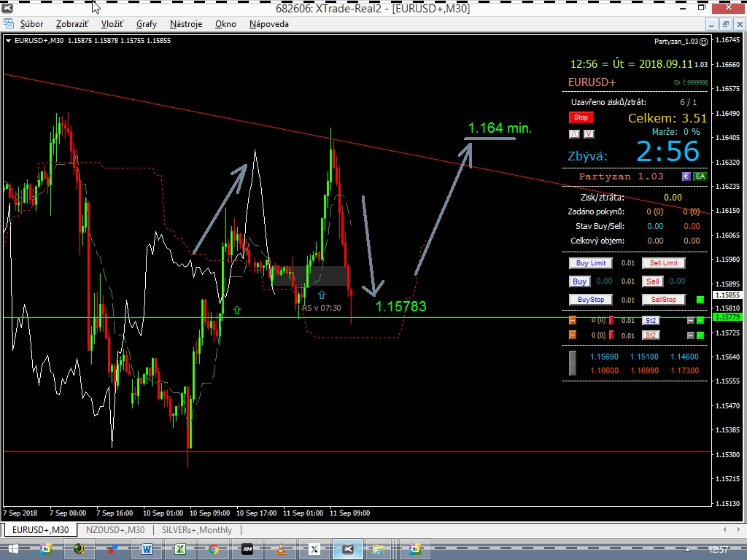747x560 pixels.
Task: Click the green up-arrow marker on chart
Action: (x=237, y=311)
